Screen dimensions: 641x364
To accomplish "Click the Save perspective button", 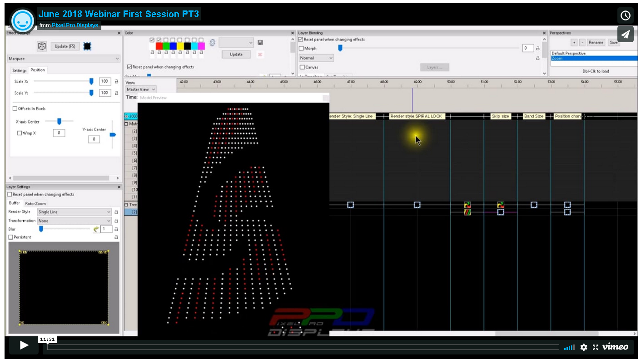I will pos(614,42).
